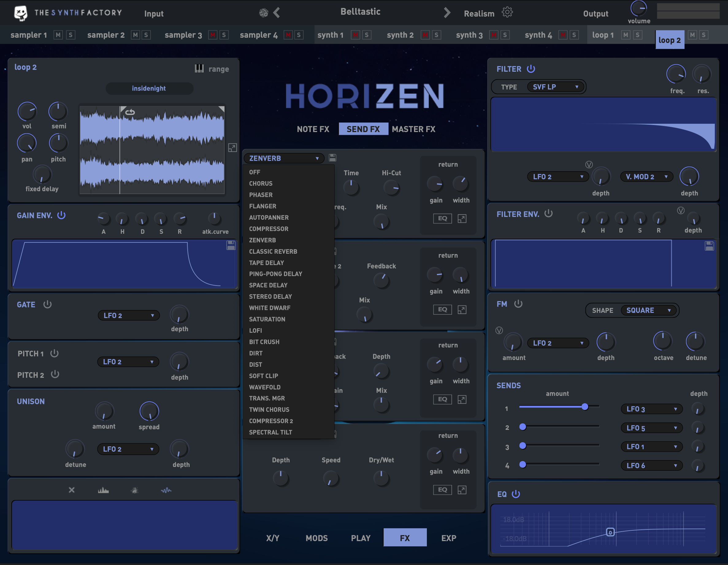Enable the GATE power switch
Image resolution: width=728 pixels, height=565 pixels.
click(47, 305)
